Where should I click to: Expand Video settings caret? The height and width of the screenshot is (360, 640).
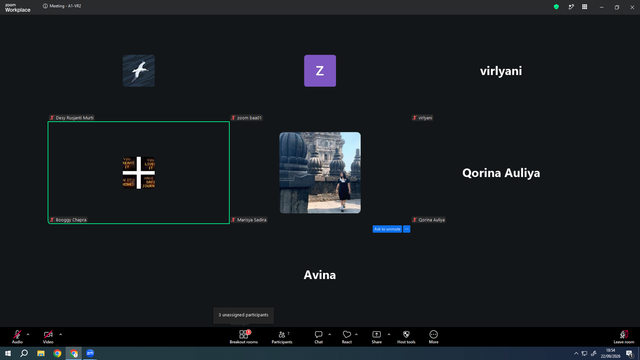(x=60, y=334)
